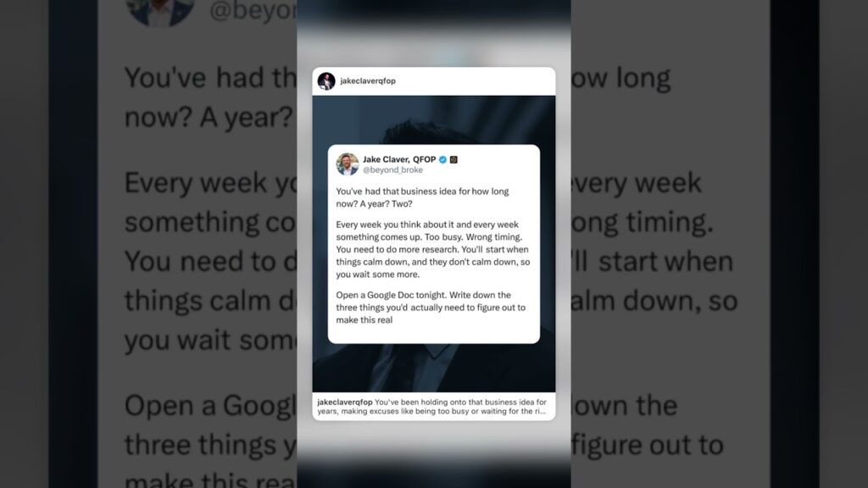Click the "Every week you think about it" paragraph

coord(433,249)
